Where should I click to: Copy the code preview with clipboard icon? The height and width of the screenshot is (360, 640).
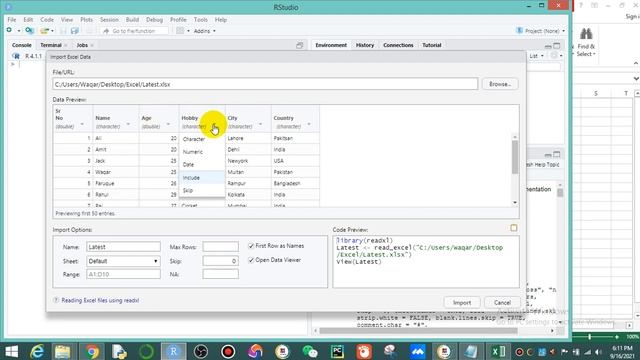coord(513,228)
